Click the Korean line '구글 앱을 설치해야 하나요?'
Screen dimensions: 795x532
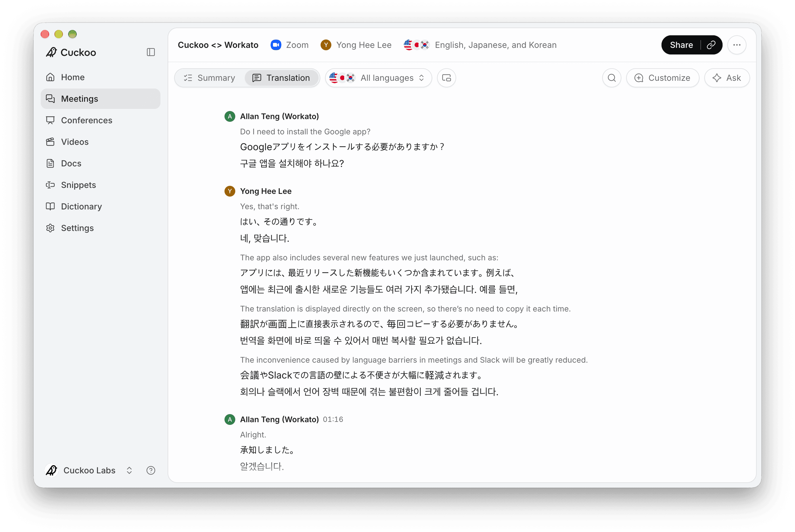tap(292, 164)
